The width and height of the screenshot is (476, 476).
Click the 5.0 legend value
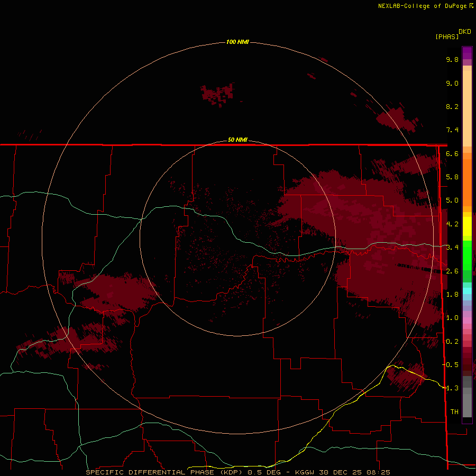click(x=452, y=200)
